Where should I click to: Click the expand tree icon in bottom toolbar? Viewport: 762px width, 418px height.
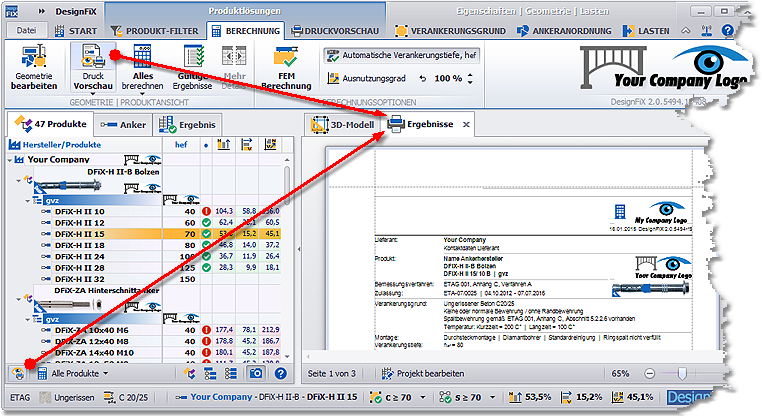[x=210, y=373]
